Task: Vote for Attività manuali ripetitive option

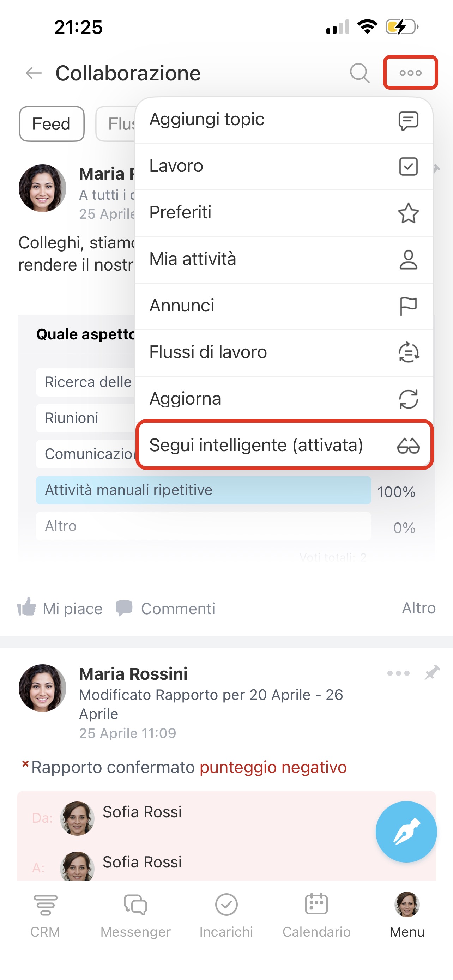Action: [203, 490]
